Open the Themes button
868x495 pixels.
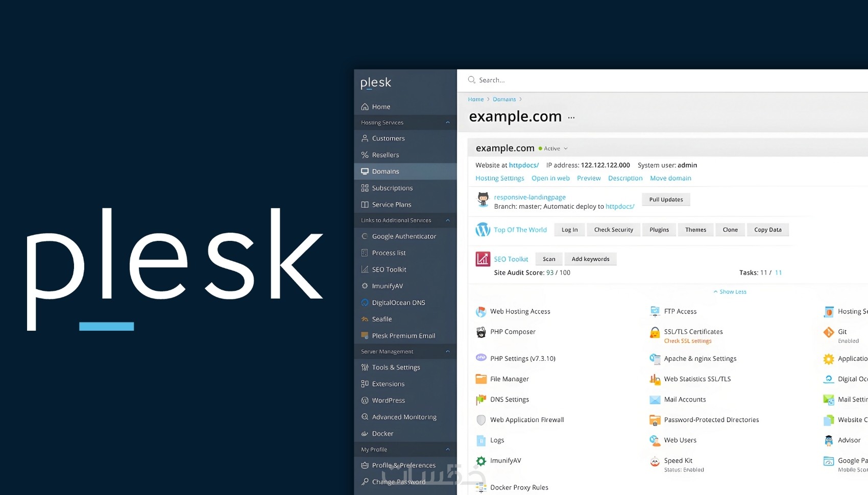[x=696, y=230]
